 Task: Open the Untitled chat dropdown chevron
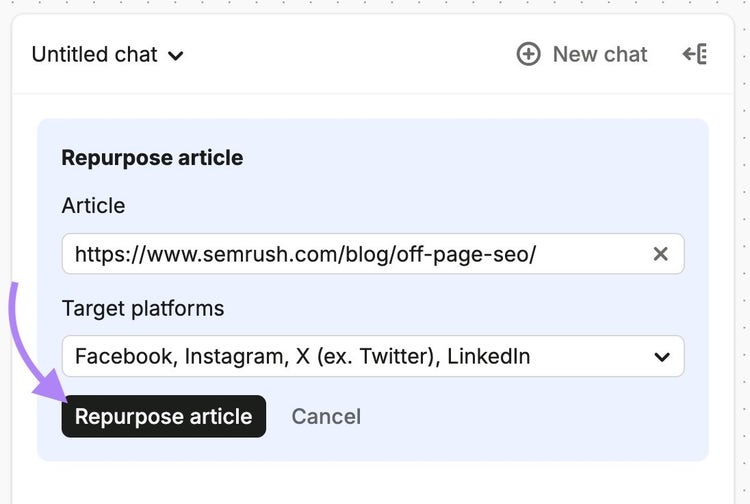[176, 56]
